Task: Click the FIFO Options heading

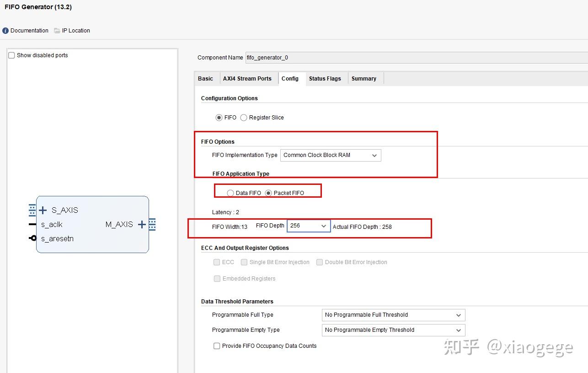Action: [218, 142]
